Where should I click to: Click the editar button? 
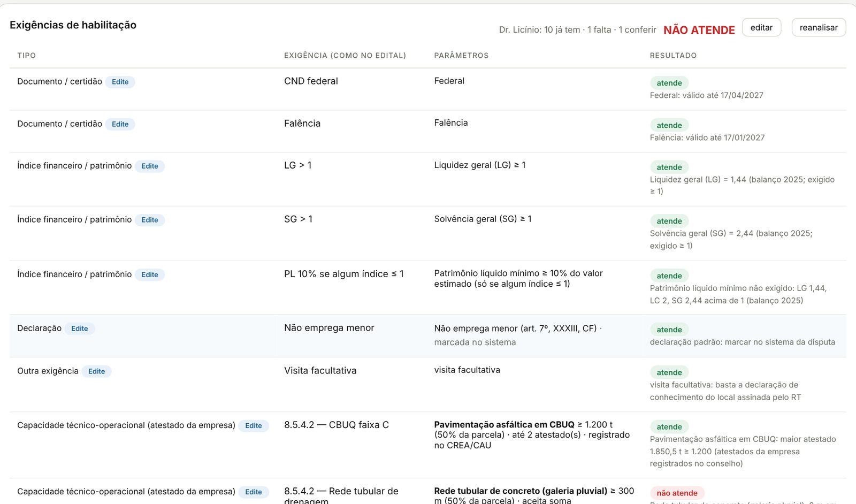pyautogui.click(x=761, y=27)
